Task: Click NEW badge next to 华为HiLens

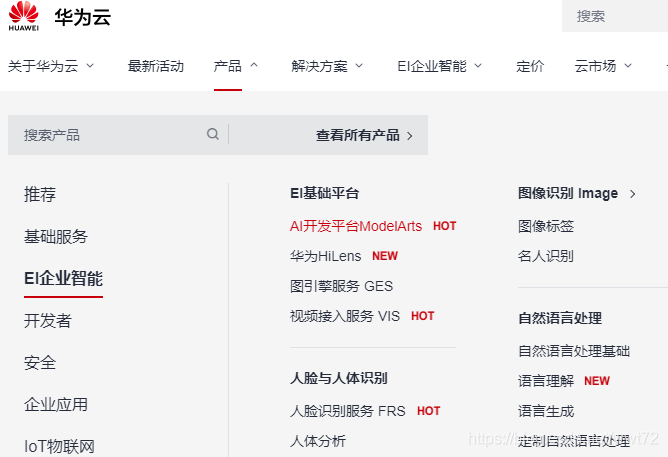Action: [385, 256]
